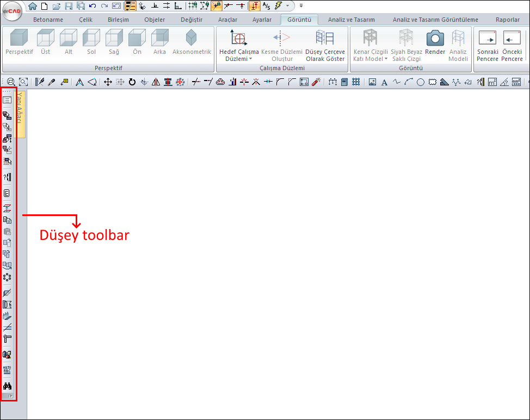Image resolution: width=530 pixels, height=420 pixels.
Task: Switch to Ön (front) view
Action: point(137,42)
